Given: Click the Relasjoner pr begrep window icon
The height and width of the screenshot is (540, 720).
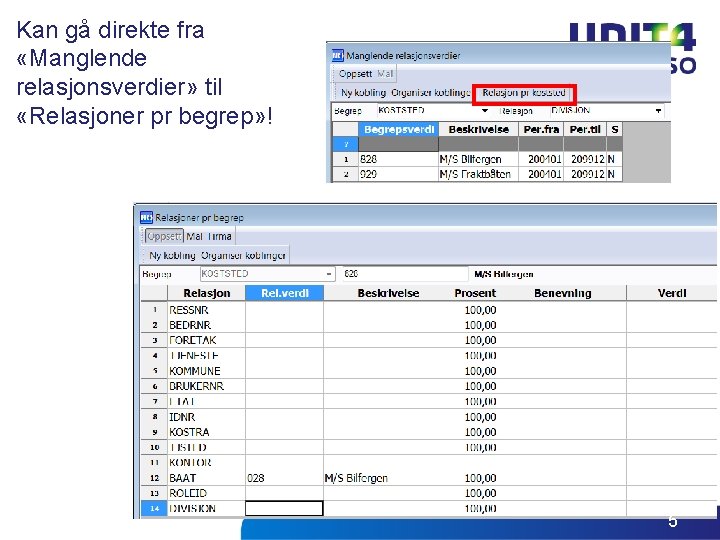Looking at the screenshot, I should pyautogui.click(x=146, y=217).
